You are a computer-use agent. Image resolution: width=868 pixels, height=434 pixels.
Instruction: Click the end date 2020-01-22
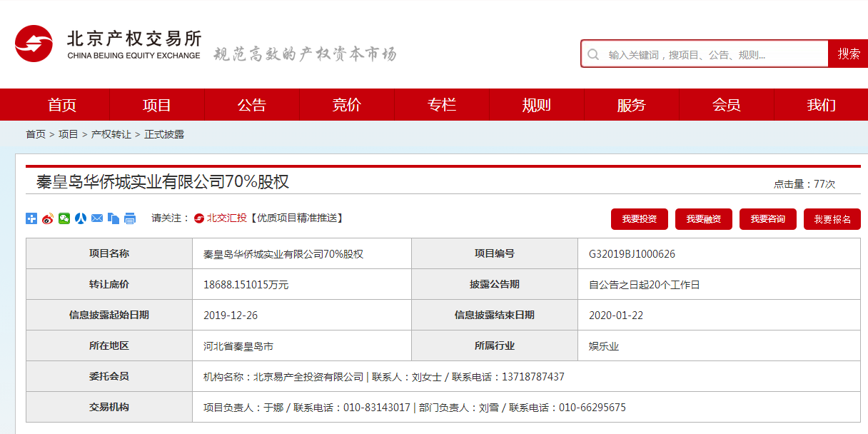(x=616, y=316)
